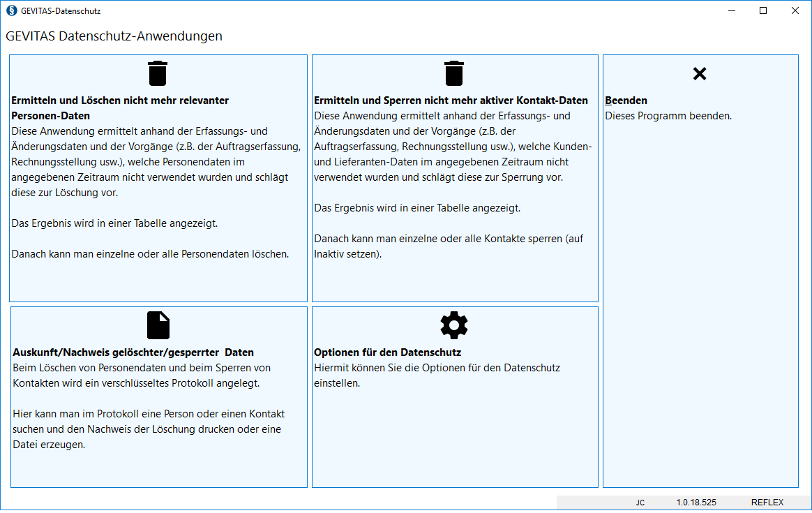Click text 'Danach kann man einzelne oder alle Personendaten löschen.'
Image resolution: width=812 pixels, height=513 pixels.
(150, 255)
